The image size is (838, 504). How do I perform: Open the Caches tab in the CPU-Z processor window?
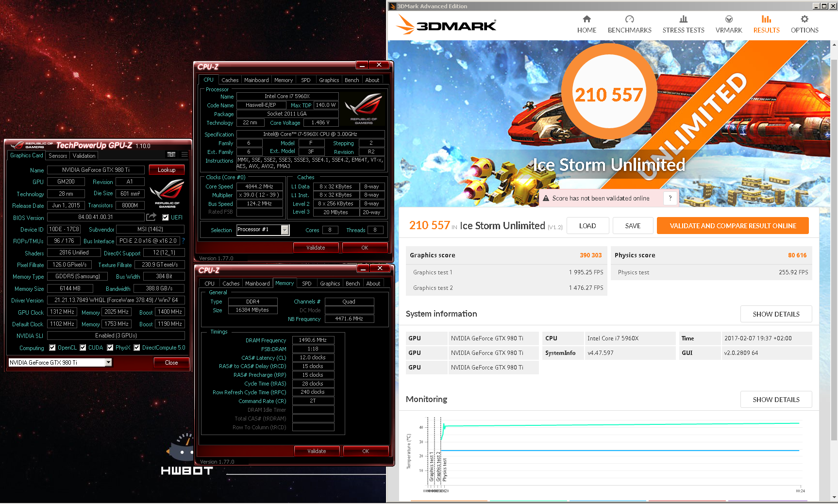(x=230, y=80)
